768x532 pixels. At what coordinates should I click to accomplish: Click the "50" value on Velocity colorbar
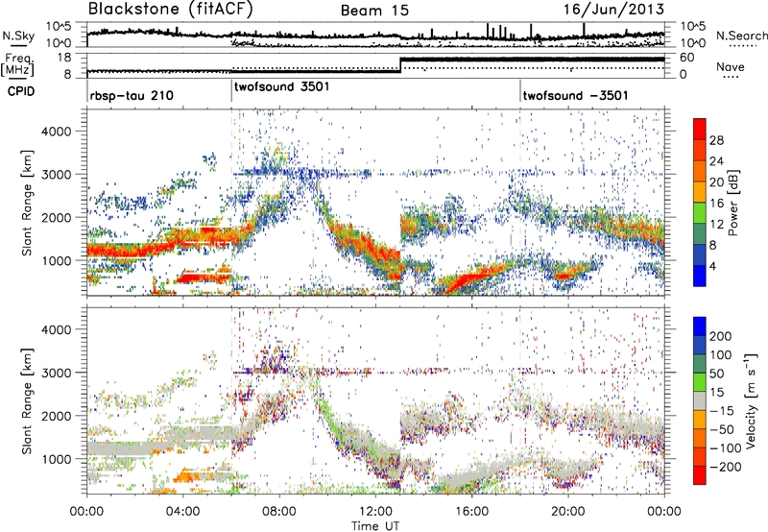(x=716, y=374)
